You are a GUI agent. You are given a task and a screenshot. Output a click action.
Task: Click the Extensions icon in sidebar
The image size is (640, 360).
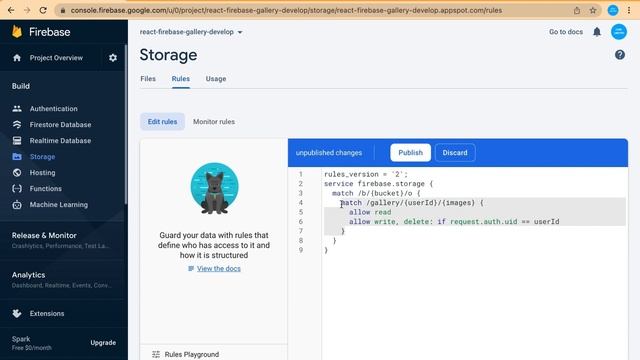point(17,313)
